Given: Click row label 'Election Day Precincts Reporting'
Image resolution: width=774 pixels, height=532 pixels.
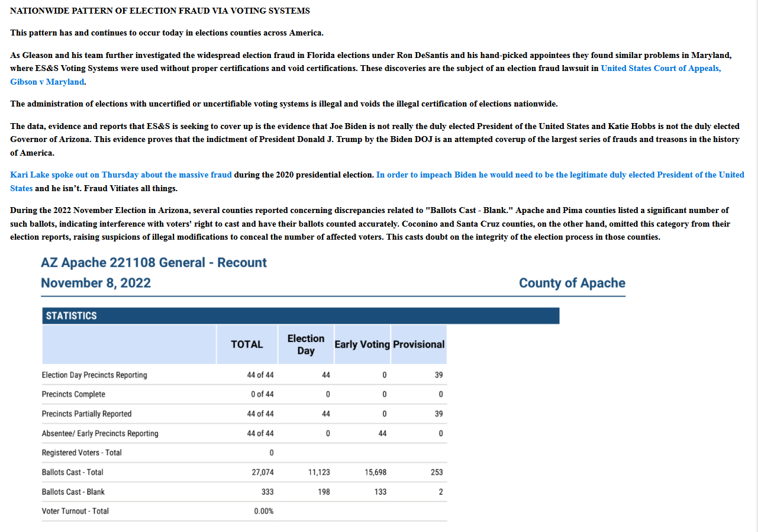Looking at the screenshot, I should pos(95,375).
